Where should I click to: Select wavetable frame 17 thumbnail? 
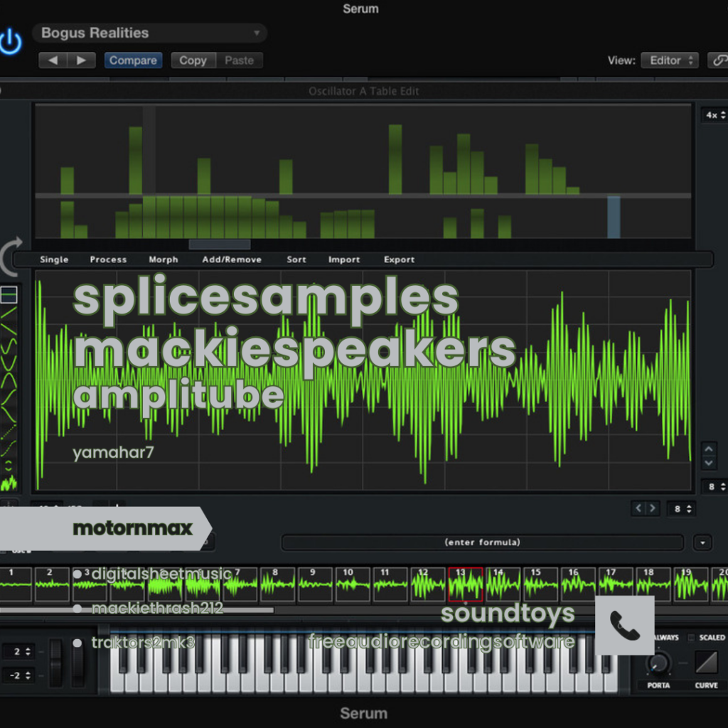[x=616, y=584]
